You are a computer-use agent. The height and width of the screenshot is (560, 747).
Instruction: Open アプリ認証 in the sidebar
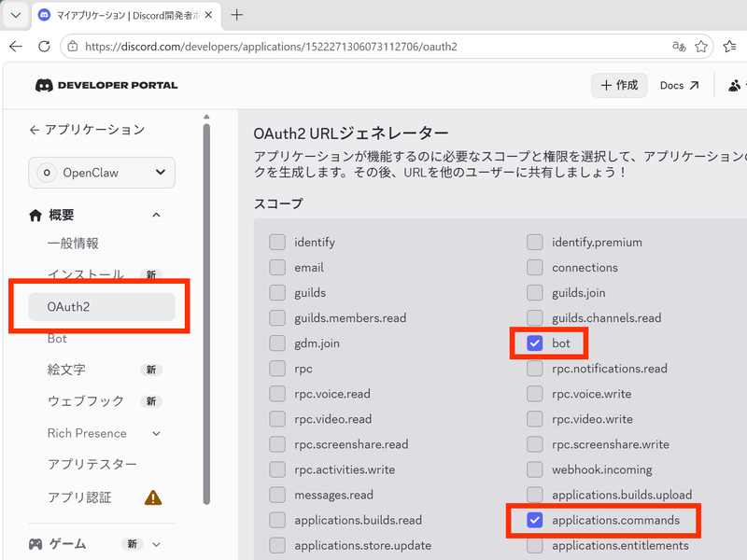[79, 497]
